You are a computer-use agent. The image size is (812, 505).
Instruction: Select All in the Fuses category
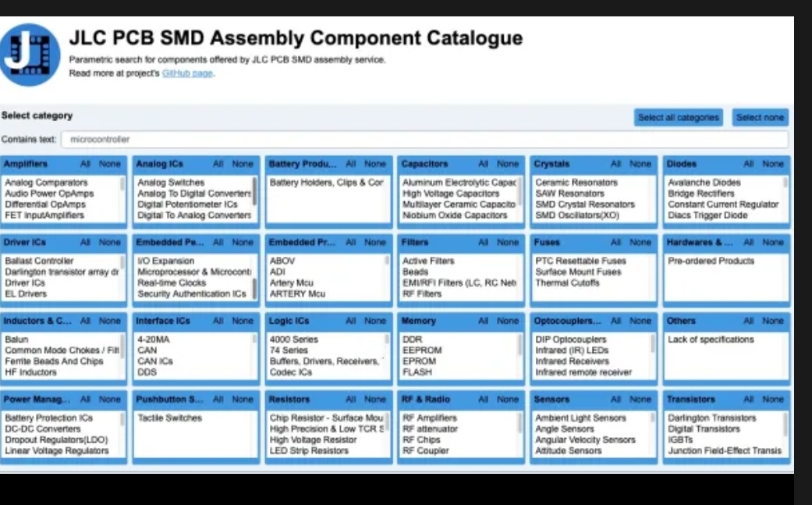pyautogui.click(x=615, y=242)
